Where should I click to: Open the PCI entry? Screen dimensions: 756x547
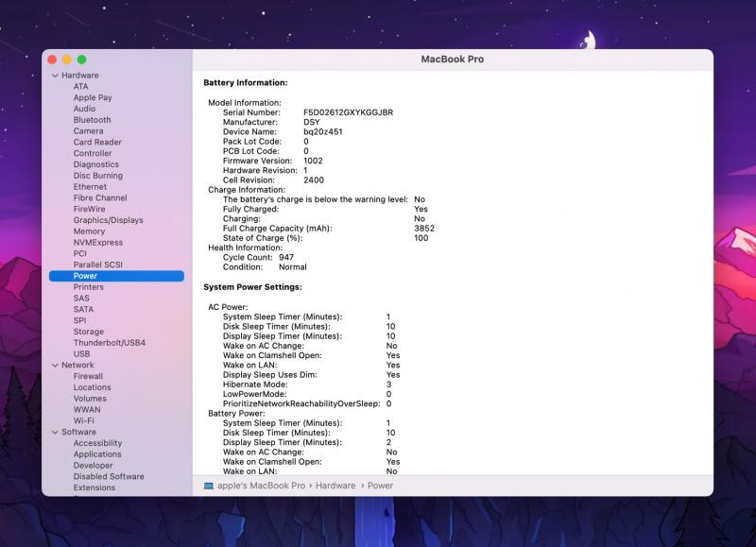coord(80,253)
